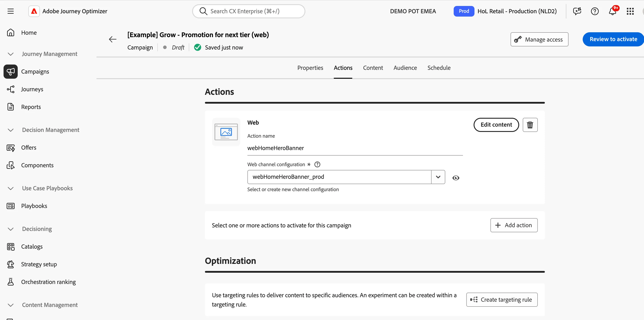644x320 pixels.
Task: Open Reports in the sidebar
Action: click(31, 107)
